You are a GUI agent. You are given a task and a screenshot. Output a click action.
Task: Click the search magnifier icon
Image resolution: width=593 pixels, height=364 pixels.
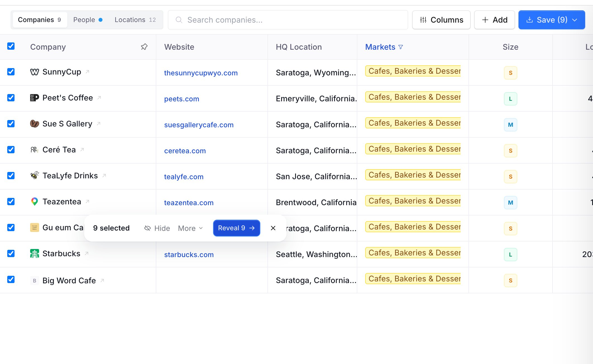click(179, 20)
